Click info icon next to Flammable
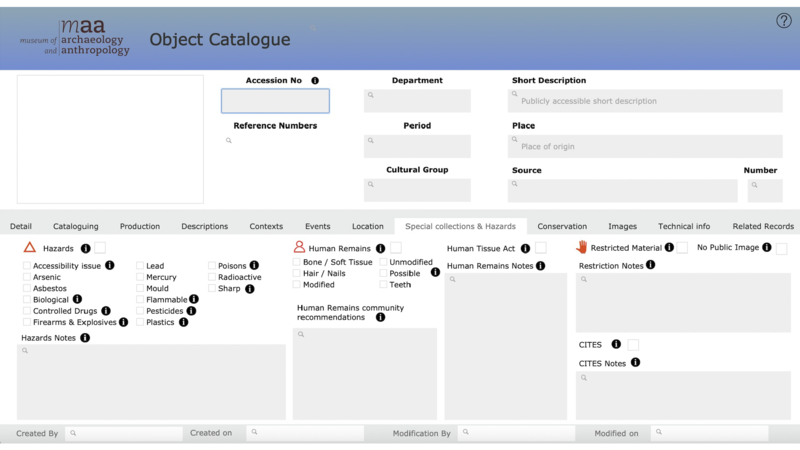Screen dimensions: 800x450 point(194,299)
